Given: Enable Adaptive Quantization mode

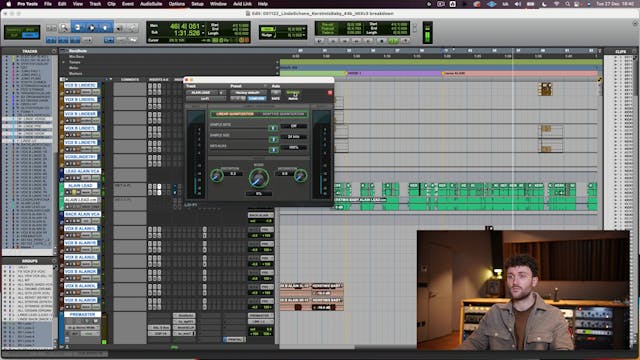Looking at the screenshot, I should pyautogui.click(x=283, y=114).
